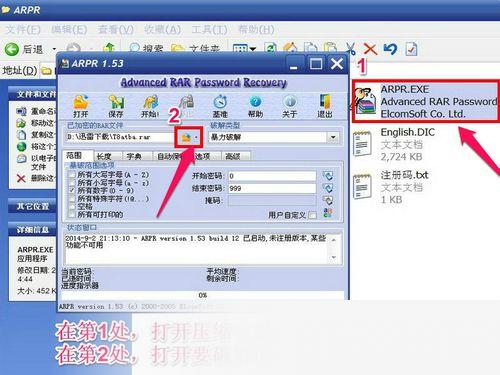Open the 工具(T) menu in Explorer

click(209, 30)
